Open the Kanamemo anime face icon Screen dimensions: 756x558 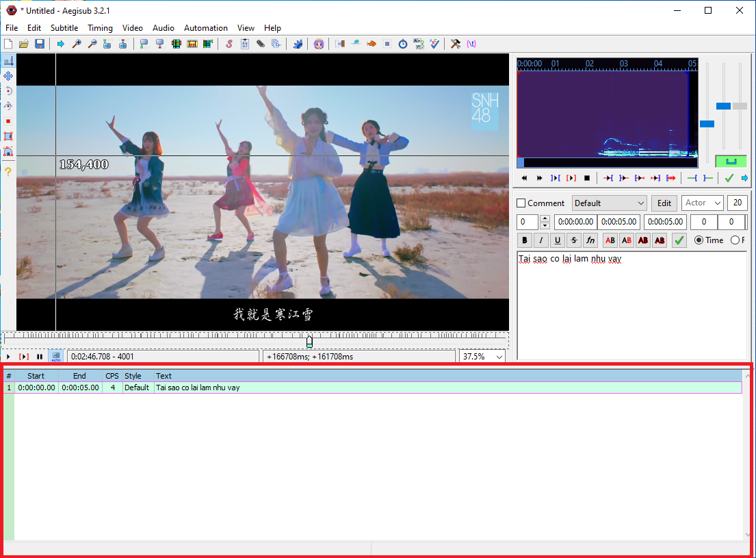click(319, 44)
